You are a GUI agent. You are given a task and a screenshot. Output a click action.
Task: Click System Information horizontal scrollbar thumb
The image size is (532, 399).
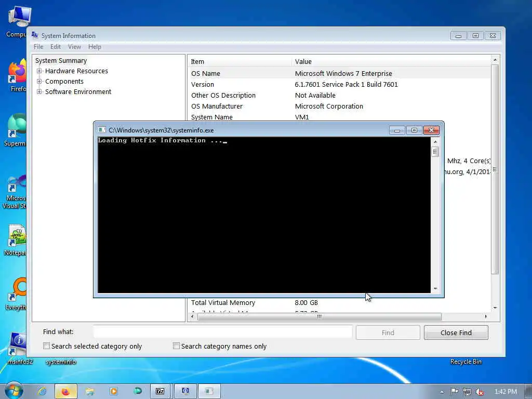coord(320,316)
